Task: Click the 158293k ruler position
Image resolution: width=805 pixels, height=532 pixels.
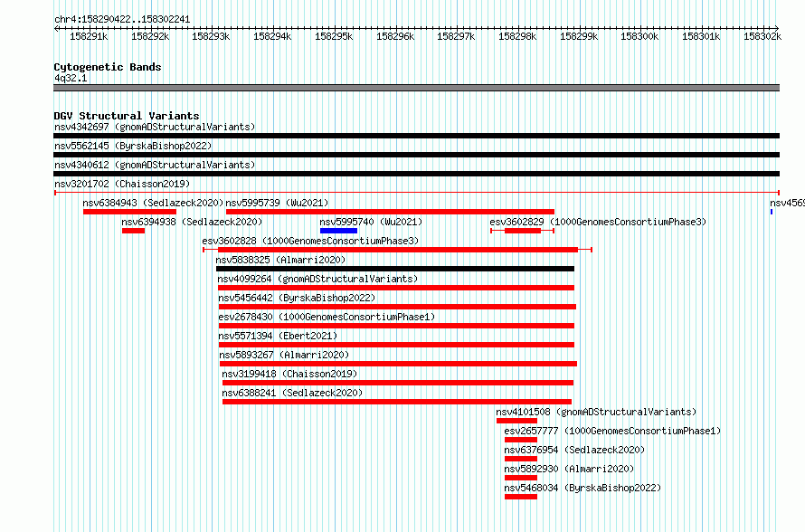Action: coord(211,36)
